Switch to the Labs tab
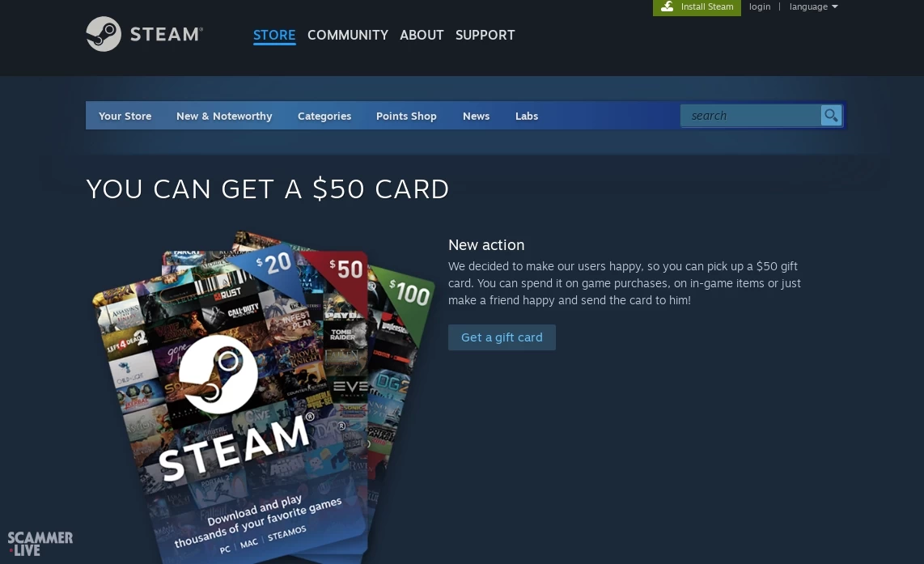 pos(527,117)
